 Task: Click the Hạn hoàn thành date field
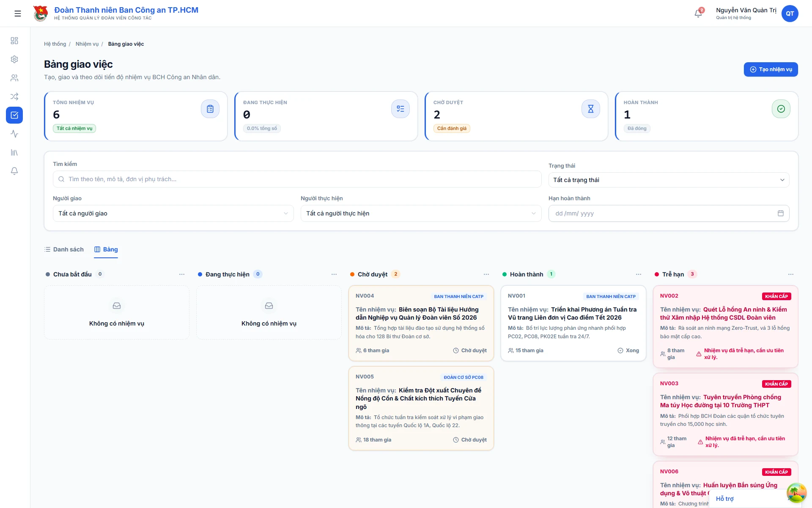tap(669, 213)
